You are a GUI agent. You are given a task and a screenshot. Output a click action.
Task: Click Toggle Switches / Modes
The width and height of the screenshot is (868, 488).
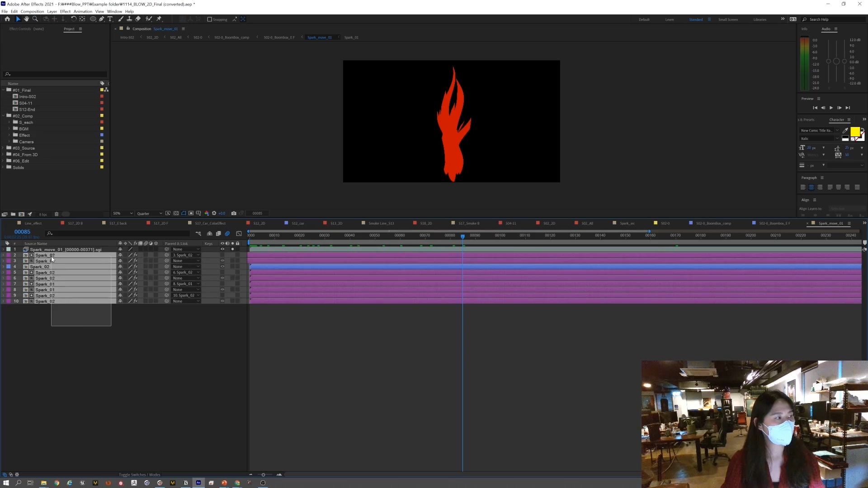click(x=139, y=474)
